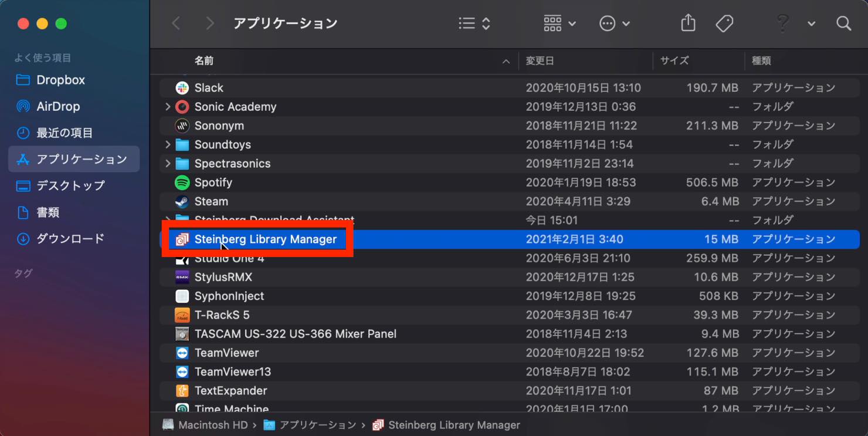This screenshot has width=868, height=436.
Task: Click アプリケーション in the path bar
Action: (x=310, y=425)
